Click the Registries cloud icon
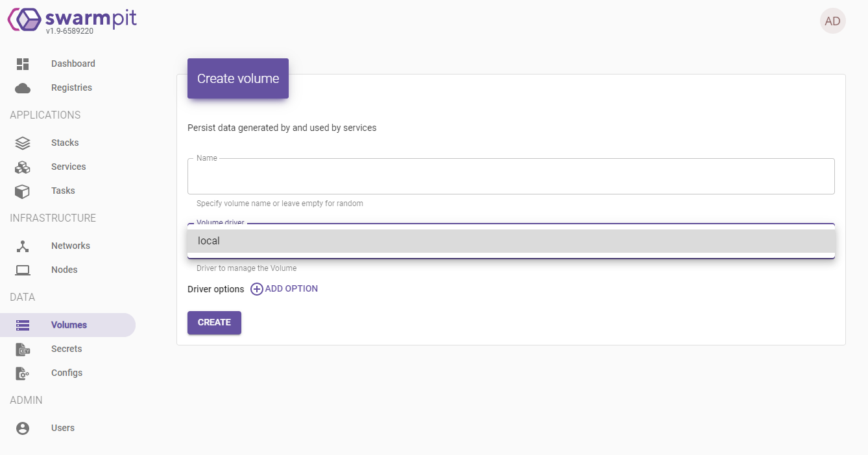The width and height of the screenshot is (868, 455). click(x=23, y=88)
